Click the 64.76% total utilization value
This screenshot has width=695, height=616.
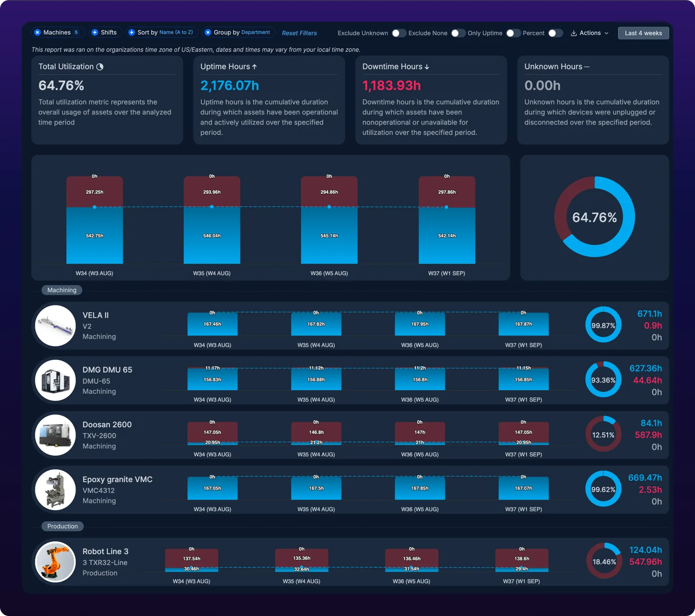[x=61, y=86]
